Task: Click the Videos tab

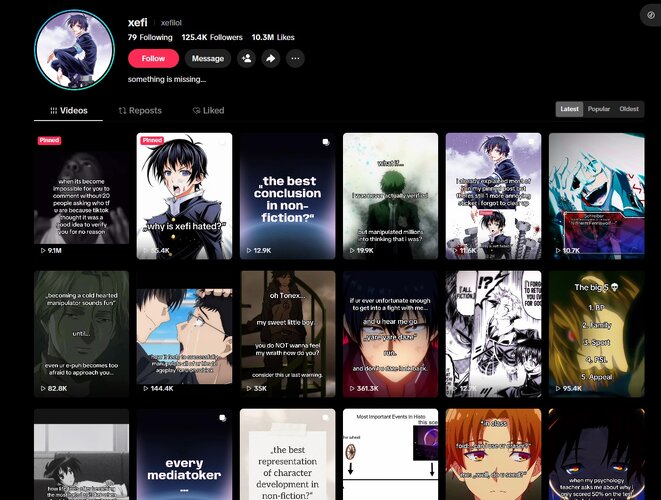Action: (69, 110)
